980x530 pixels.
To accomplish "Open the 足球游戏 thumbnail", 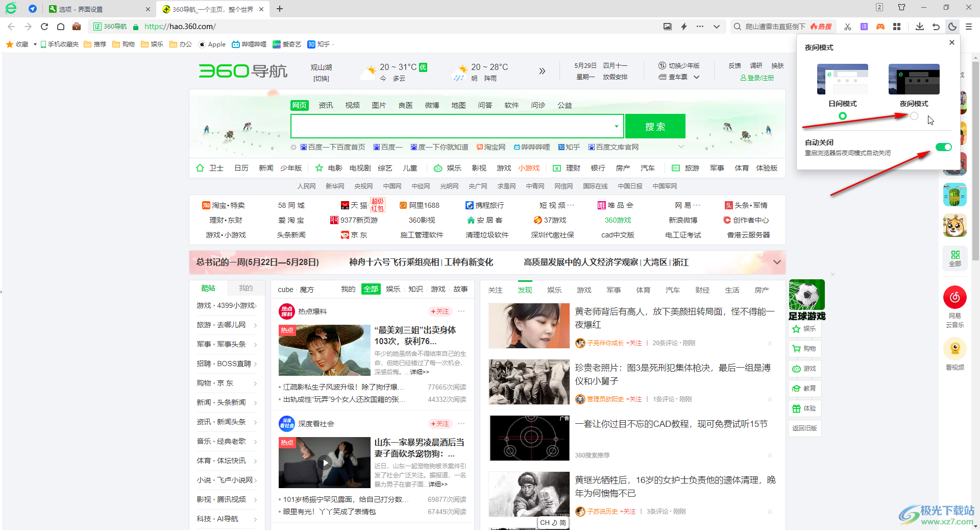I will pos(806,300).
